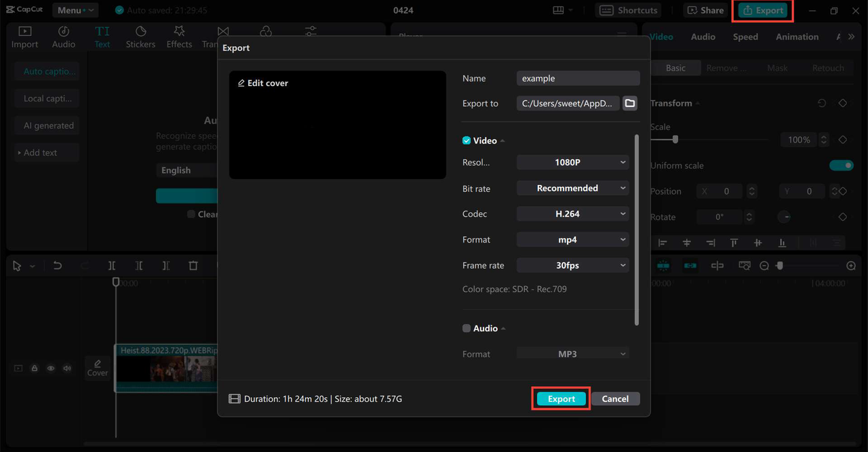This screenshot has height=452, width=868.
Task: Open the layout icon in the title bar
Action: 559,10
